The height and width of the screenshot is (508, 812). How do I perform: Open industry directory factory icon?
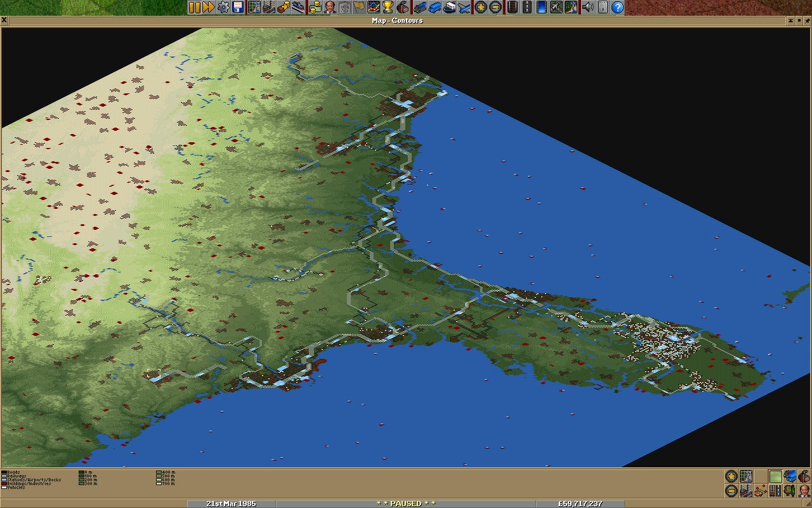pyautogui.click(x=402, y=8)
